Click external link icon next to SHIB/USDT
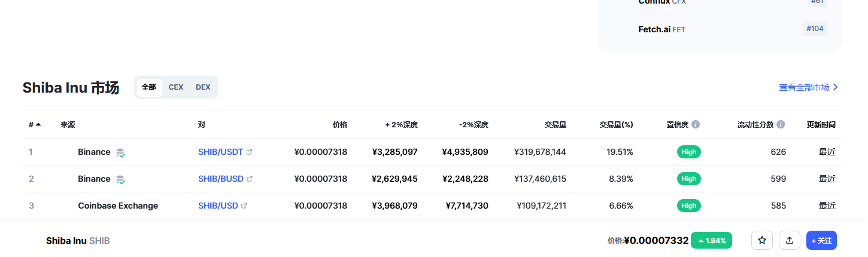 [250, 152]
